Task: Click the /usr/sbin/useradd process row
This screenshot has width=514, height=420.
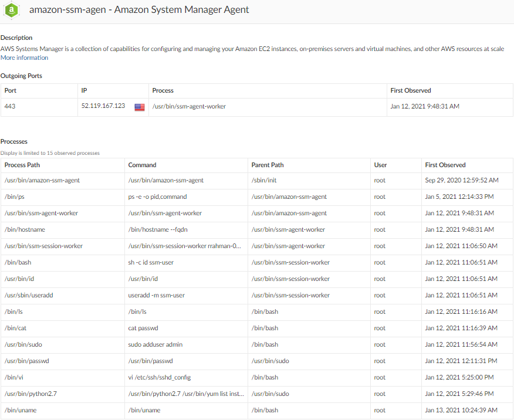Action: pos(29,295)
